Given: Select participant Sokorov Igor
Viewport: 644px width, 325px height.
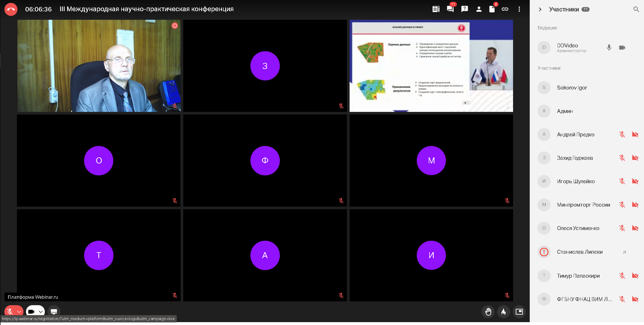Looking at the screenshot, I should [587, 88].
